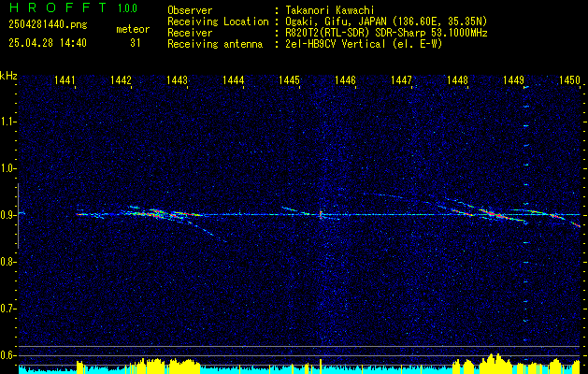Click the 1444 time marker

point(234,80)
